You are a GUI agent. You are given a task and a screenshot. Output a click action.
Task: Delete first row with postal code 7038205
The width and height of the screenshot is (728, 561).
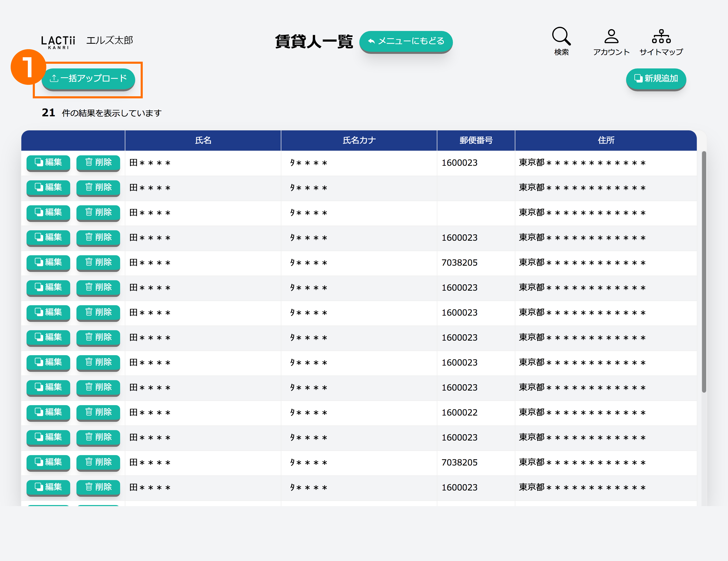[98, 263]
